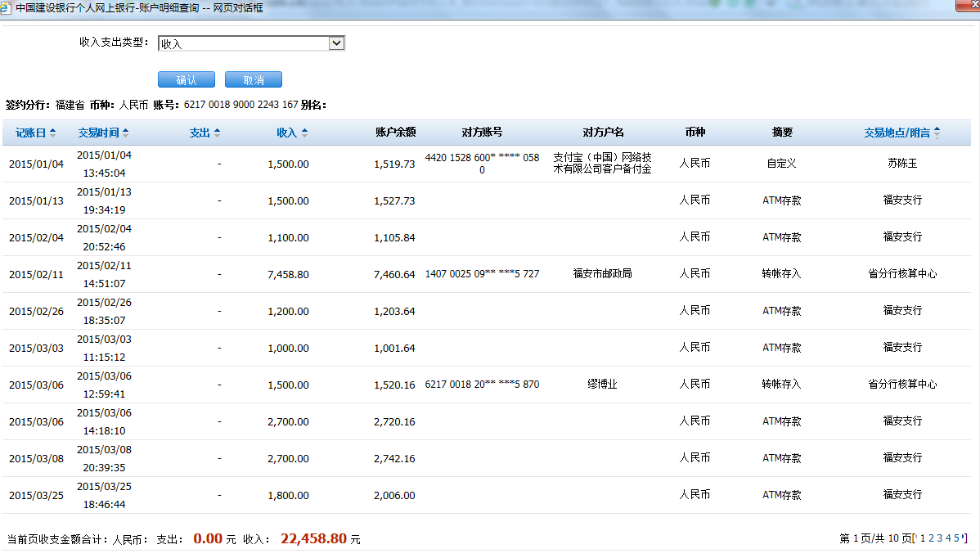Click the sort arrows beside 交易地点/附言
The width and height of the screenshot is (980, 558).
point(937,133)
